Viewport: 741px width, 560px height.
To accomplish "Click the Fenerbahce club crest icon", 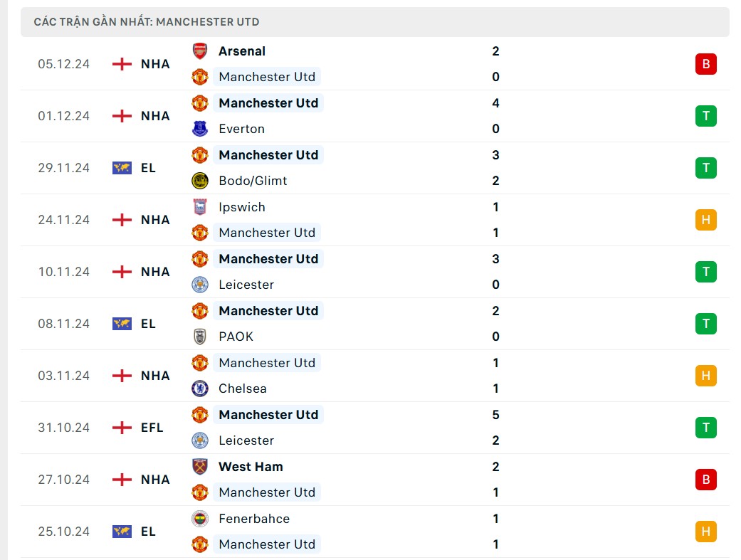I will 200,519.
